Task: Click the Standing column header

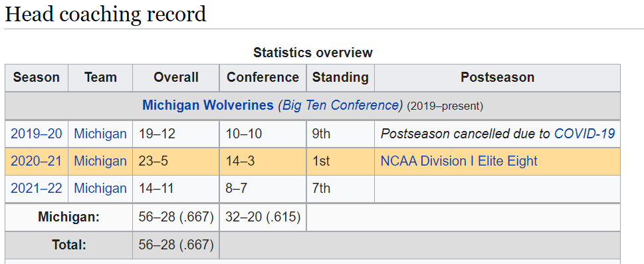Action: [x=340, y=77]
